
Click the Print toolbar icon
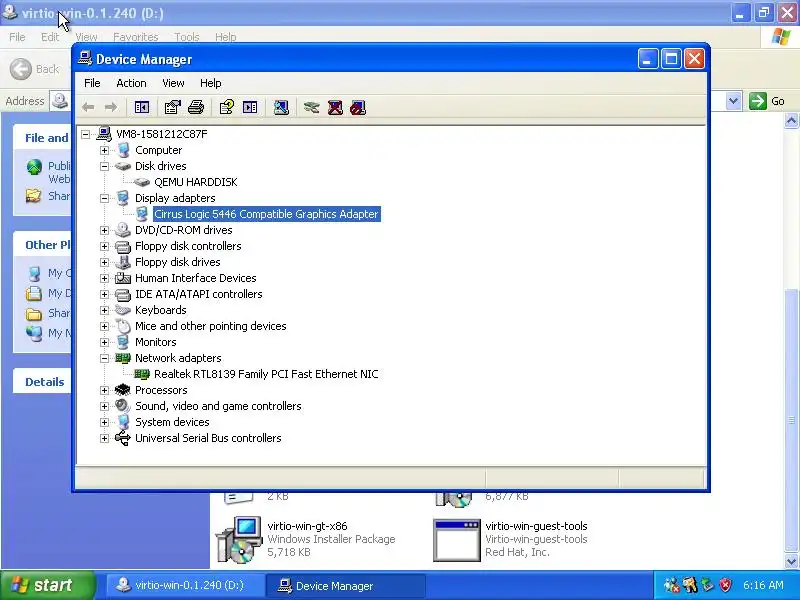pyautogui.click(x=196, y=107)
